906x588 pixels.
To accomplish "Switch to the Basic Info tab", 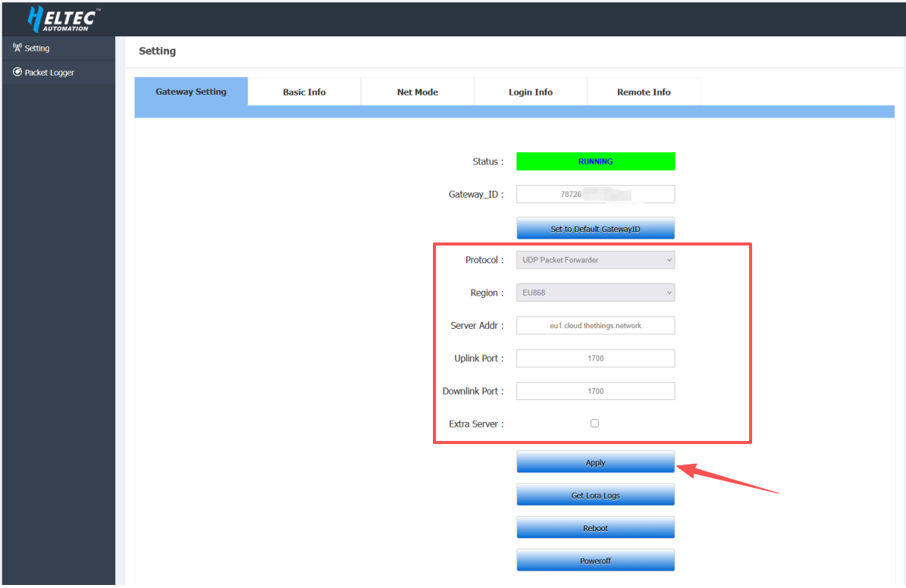I will coord(304,92).
